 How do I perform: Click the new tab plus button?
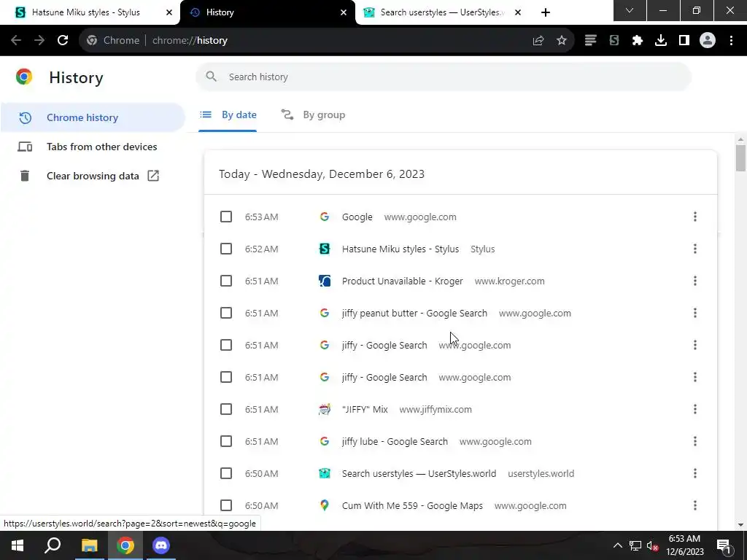[546, 12]
